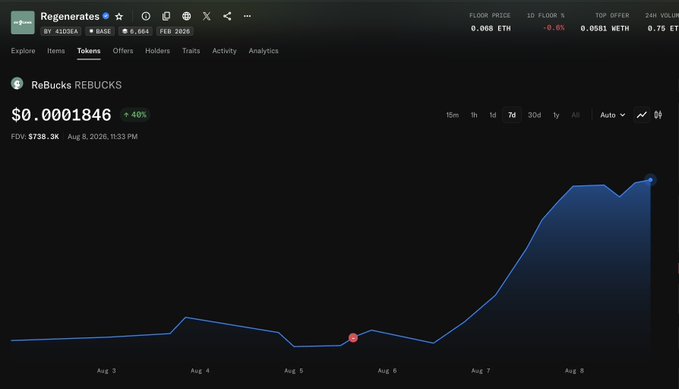The height and width of the screenshot is (389, 679).
Task: Click the BY 41D3EA creator badge
Action: click(x=61, y=31)
